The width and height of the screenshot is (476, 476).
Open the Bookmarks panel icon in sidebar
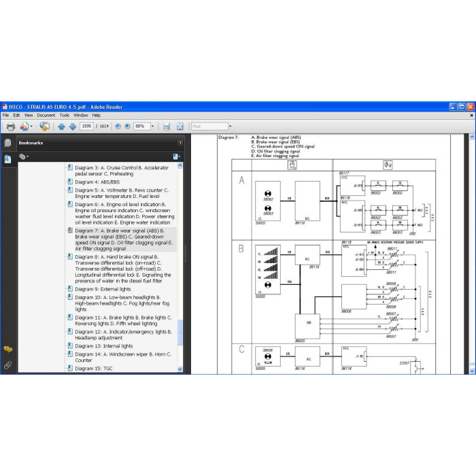(x=8, y=159)
